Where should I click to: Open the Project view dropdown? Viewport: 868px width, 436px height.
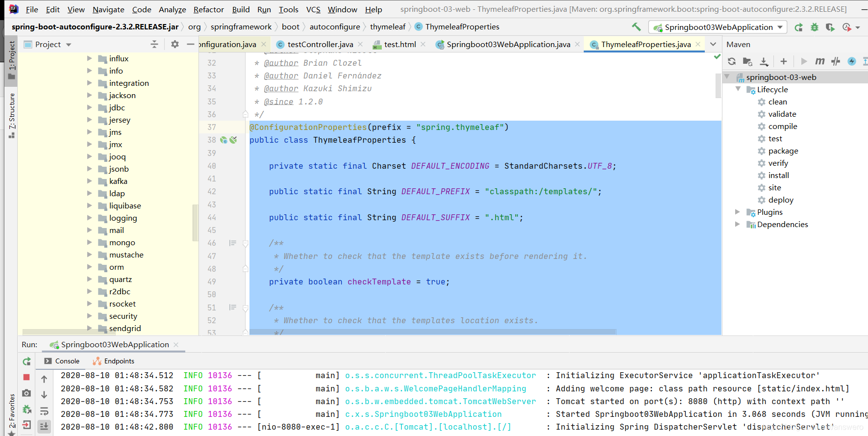tap(69, 45)
